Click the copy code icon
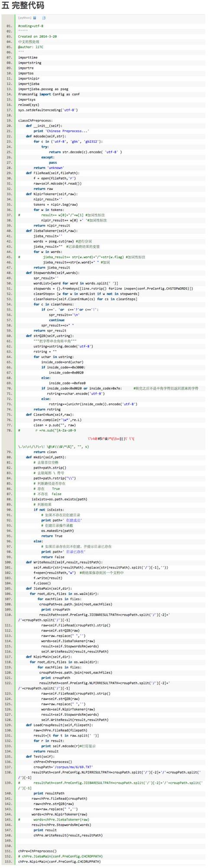 tap(44, 18)
